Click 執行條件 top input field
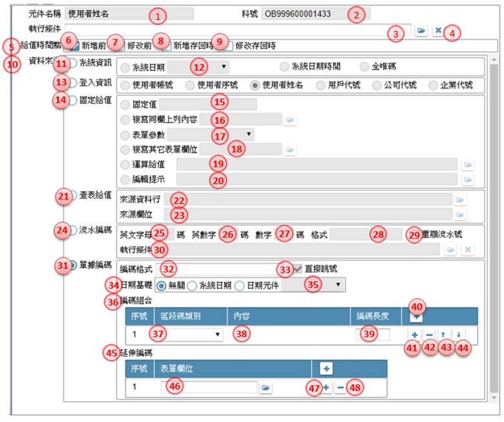Viewport: 504px width, 422px height. pyautogui.click(x=238, y=30)
